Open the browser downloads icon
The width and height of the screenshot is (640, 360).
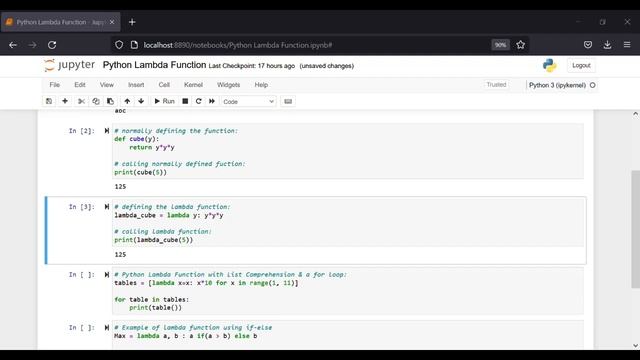[x=607, y=45]
